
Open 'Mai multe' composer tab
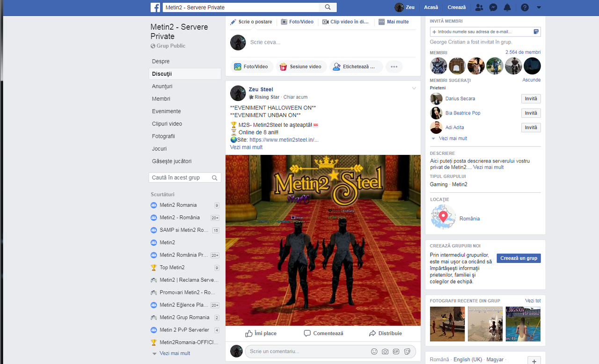click(x=394, y=22)
